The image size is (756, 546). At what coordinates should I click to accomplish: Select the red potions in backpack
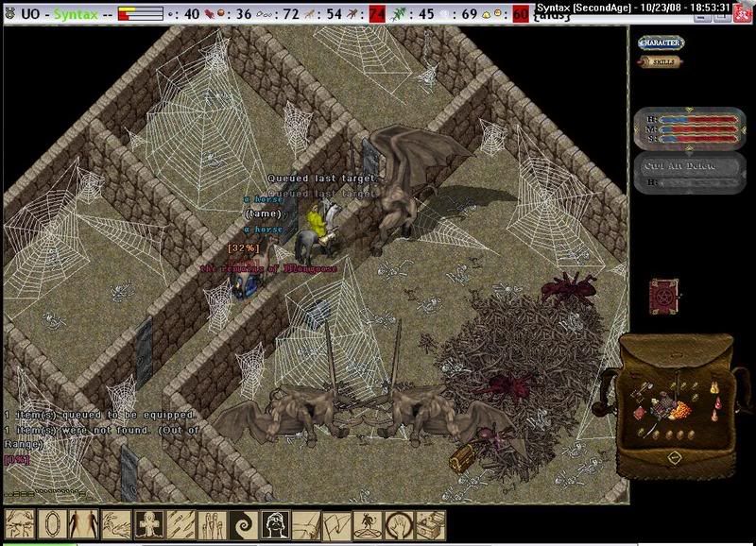point(717,408)
